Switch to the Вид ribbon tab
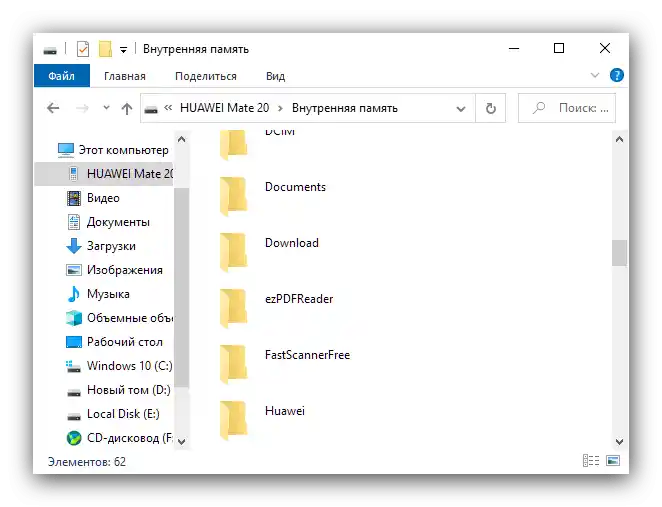 click(275, 76)
